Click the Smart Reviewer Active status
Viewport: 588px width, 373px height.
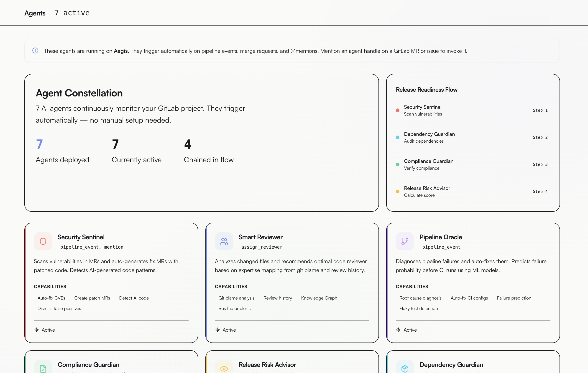point(229,330)
